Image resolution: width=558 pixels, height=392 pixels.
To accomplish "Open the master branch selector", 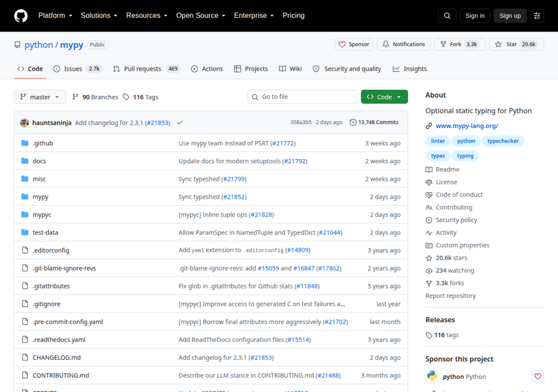I will coord(40,97).
